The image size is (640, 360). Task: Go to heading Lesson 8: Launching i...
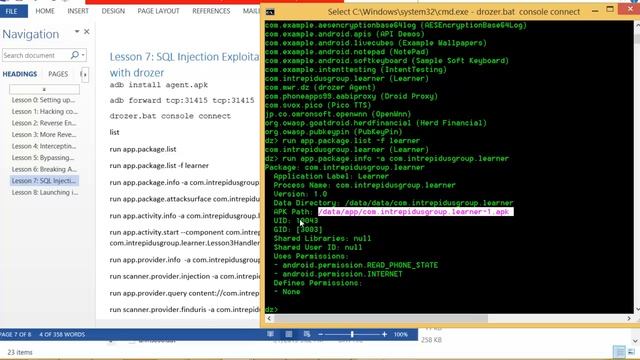point(44,192)
